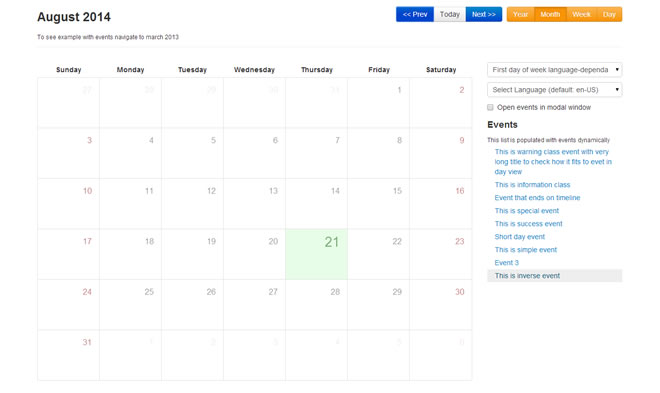The width and height of the screenshot is (660, 393).
Task: Click the Events sidebar heading
Action: pos(502,125)
